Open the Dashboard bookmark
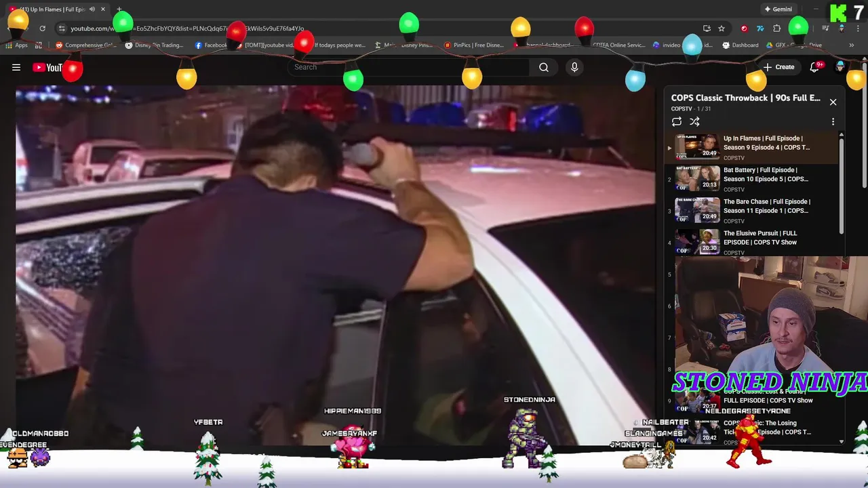The image size is (868, 488). (740, 45)
